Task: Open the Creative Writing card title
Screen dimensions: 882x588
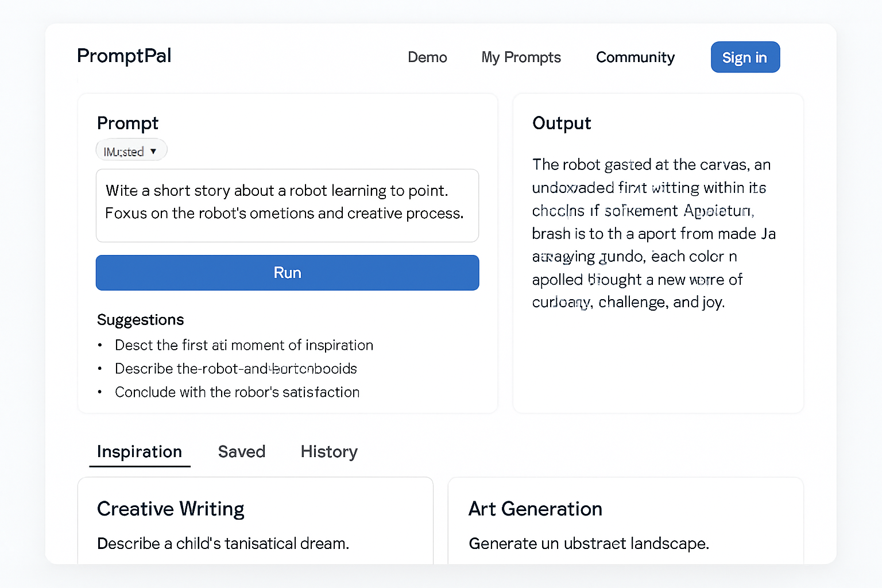Action: click(171, 509)
